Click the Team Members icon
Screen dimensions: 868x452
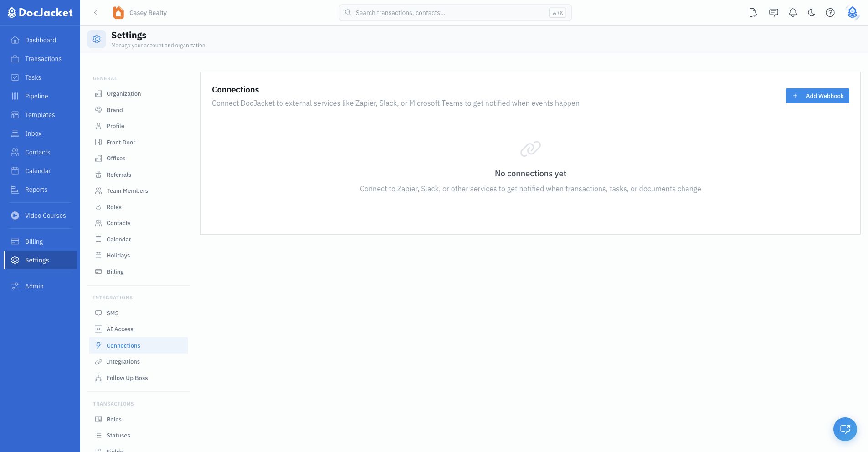coord(98,191)
